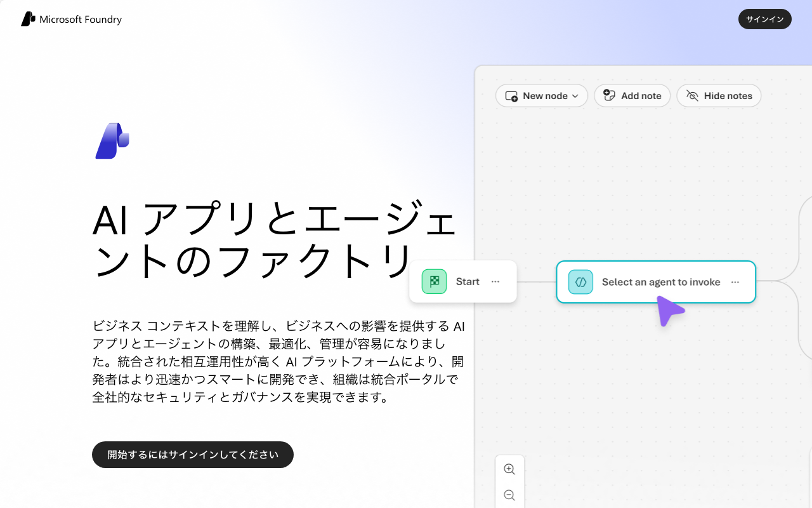Click the サインイン button in top right
The image size is (812, 508).
click(765, 19)
